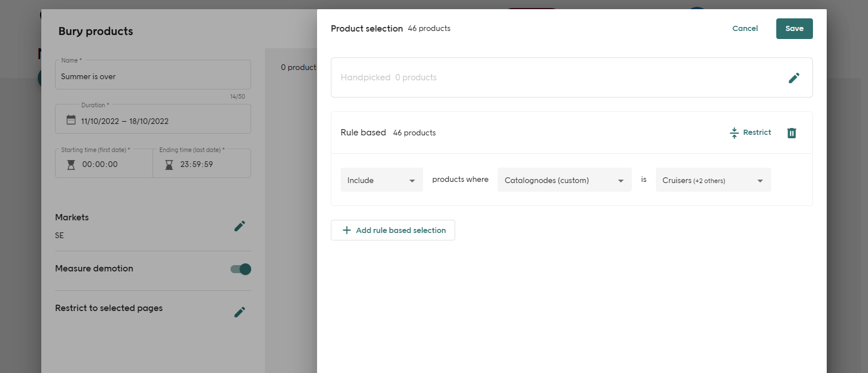Click the plus icon on Add rule button
The image size is (868, 373).
(x=346, y=230)
